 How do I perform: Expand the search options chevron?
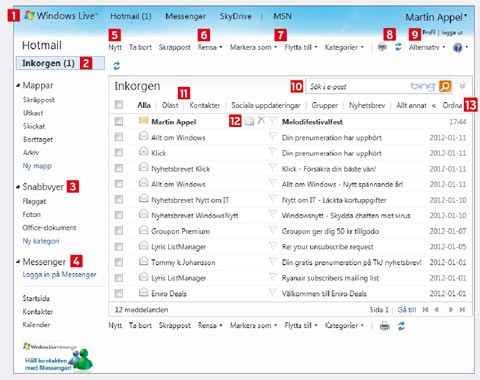click(x=462, y=86)
